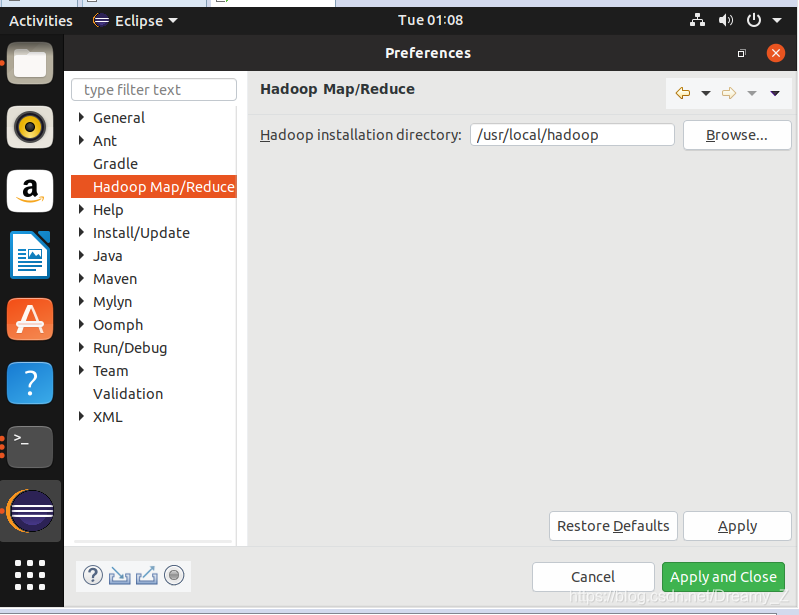This screenshot has width=799, height=615.
Task: Select the Help preferences item
Action: [x=108, y=209]
